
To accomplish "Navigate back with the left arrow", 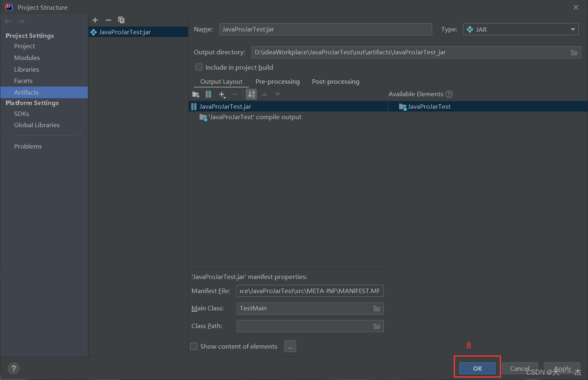I will (8, 21).
